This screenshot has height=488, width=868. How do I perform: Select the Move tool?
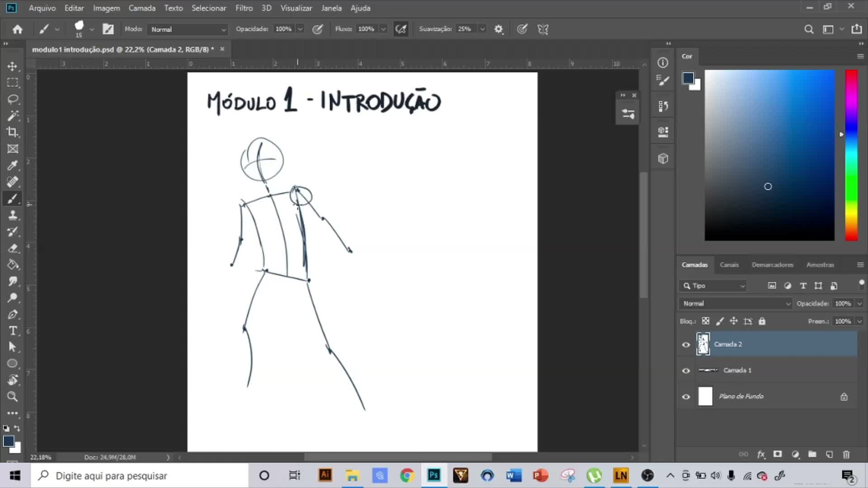(x=13, y=66)
